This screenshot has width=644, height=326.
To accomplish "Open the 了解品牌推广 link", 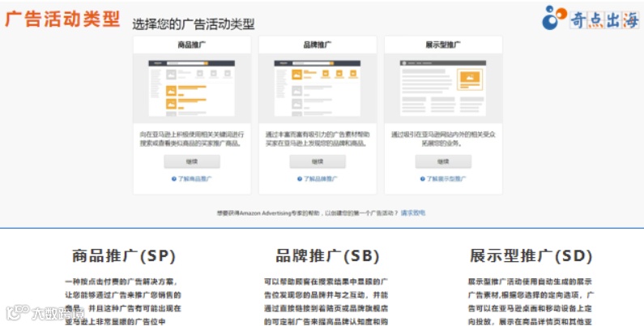I will [x=320, y=179].
